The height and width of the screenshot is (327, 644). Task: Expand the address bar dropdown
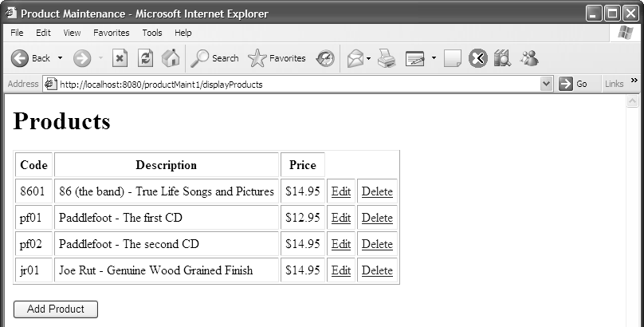[x=546, y=84]
